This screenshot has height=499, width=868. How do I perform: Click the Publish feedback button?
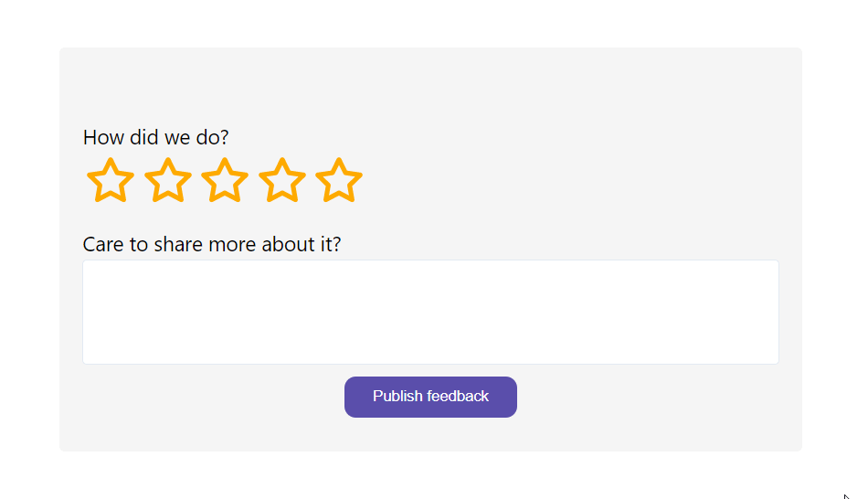(x=430, y=397)
